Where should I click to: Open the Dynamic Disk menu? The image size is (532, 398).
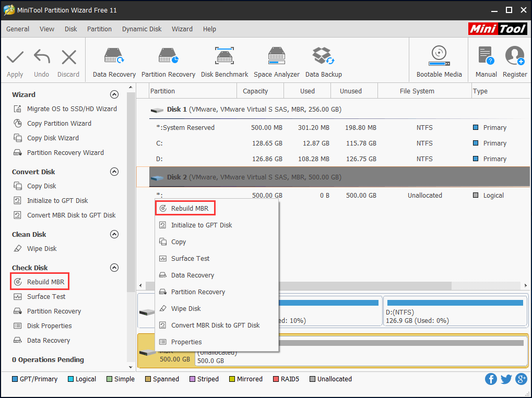click(x=142, y=29)
